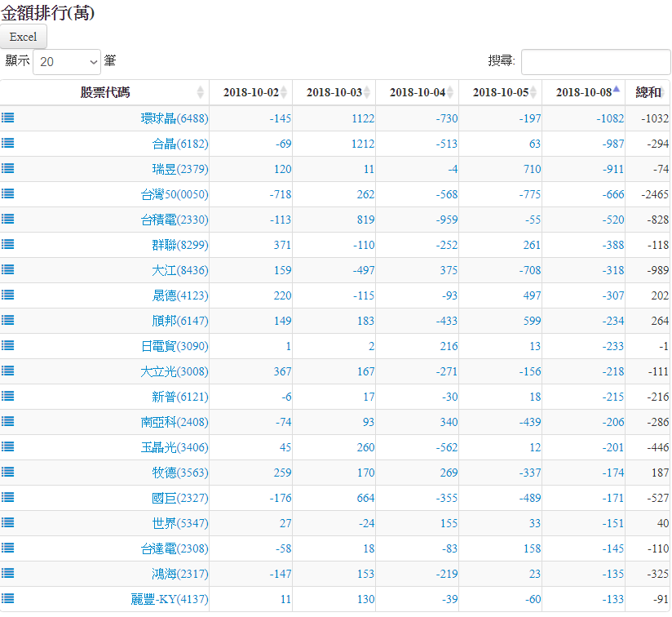Sort table by the 股票代碼 column header
This screenshot has width=672, height=617.
click(x=104, y=92)
